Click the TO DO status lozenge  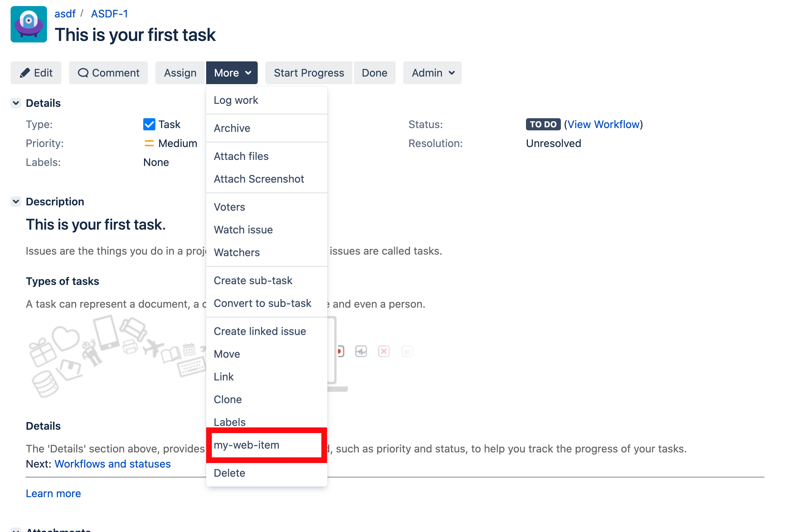[x=543, y=124]
